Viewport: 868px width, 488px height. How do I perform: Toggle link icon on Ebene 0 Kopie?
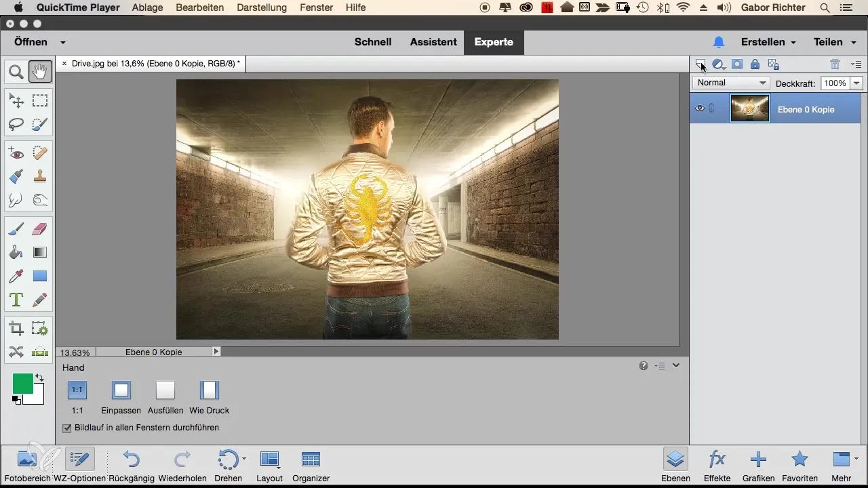(711, 108)
